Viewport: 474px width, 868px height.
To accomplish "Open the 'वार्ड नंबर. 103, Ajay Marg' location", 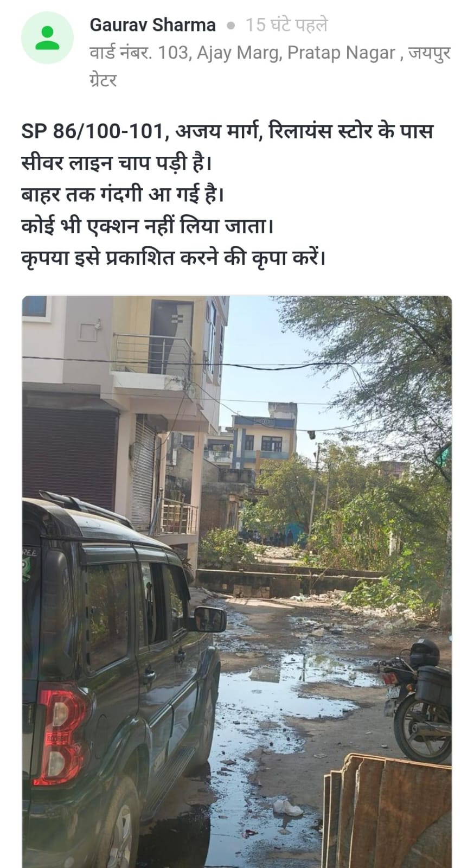I will pyautogui.click(x=270, y=53).
